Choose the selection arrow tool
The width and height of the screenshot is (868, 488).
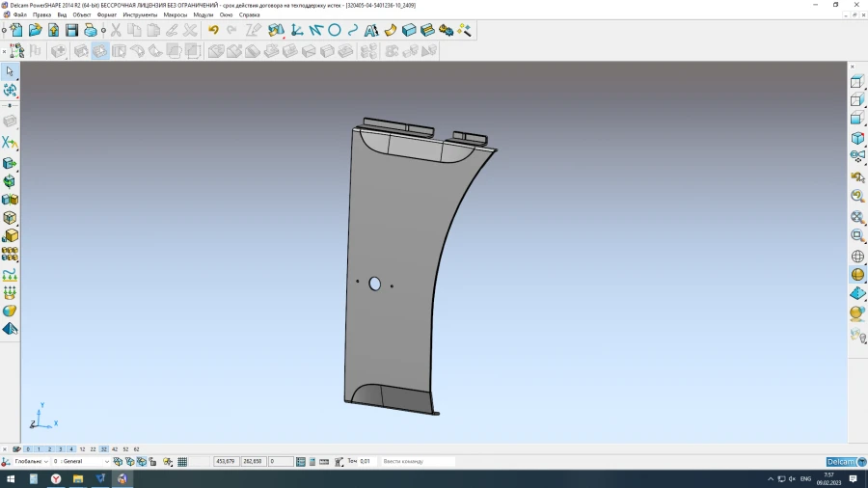tap(10, 71)
